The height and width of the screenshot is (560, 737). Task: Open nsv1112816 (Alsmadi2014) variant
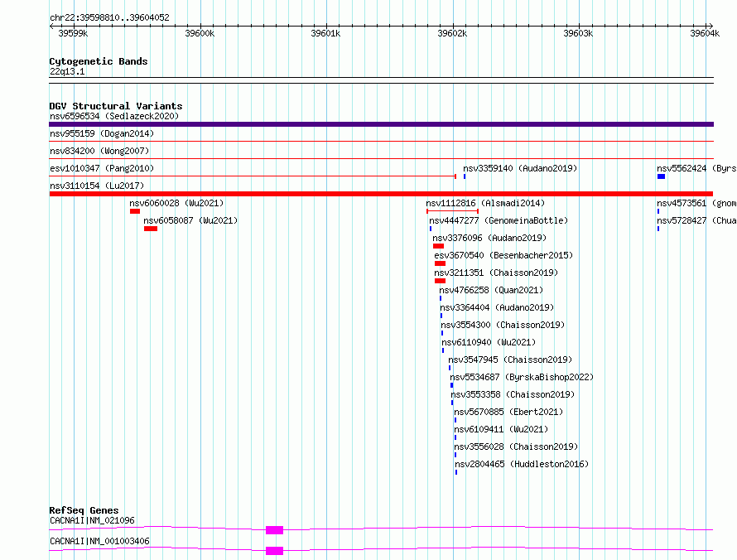485,203
